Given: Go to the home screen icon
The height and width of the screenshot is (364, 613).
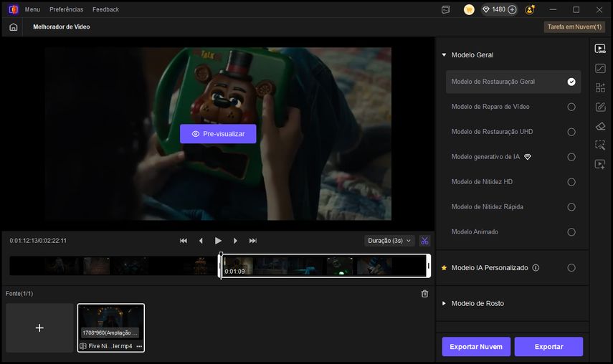Looking at the screenshot, I should pos(14,27).
